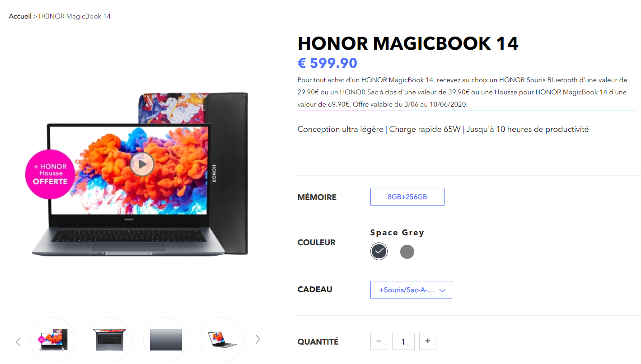This screenshot has height=364, width=641.
Task: Select the 8GB+256GB memory option
Action: coord(407,197)
